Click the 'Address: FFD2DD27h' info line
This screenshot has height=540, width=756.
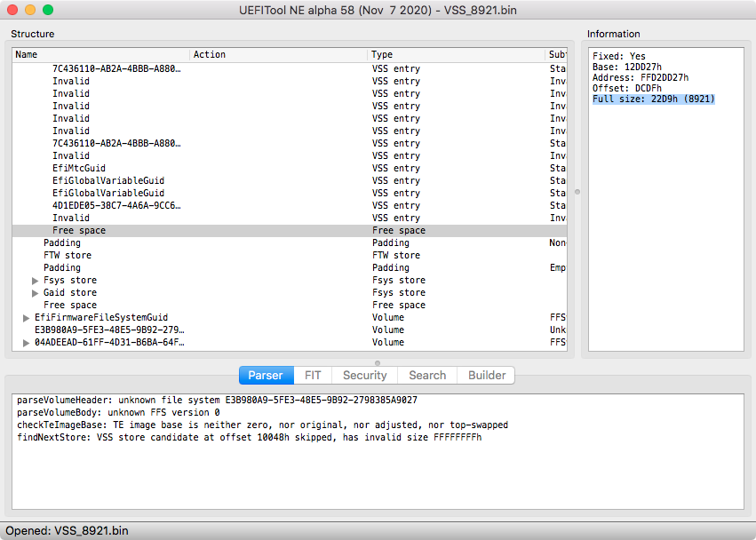641,77
